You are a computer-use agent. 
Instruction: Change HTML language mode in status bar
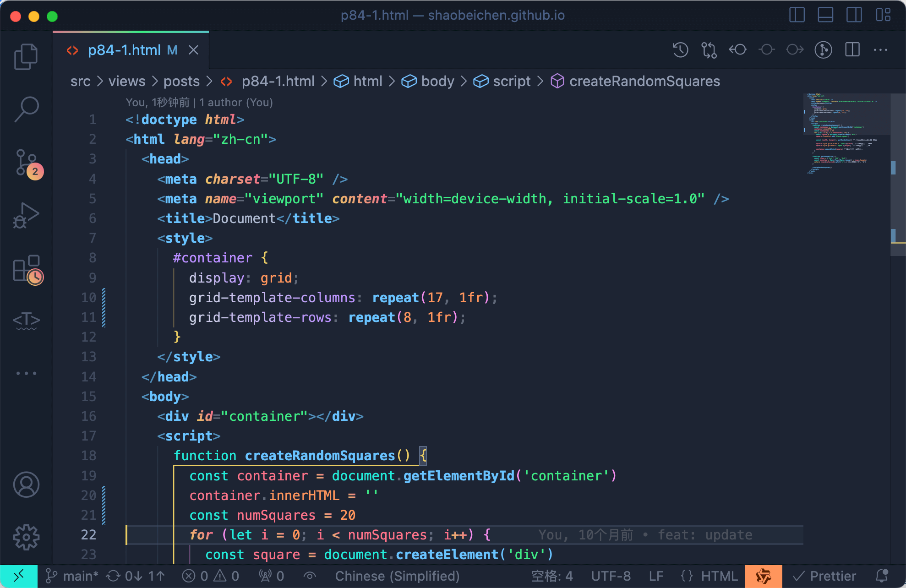719,576
